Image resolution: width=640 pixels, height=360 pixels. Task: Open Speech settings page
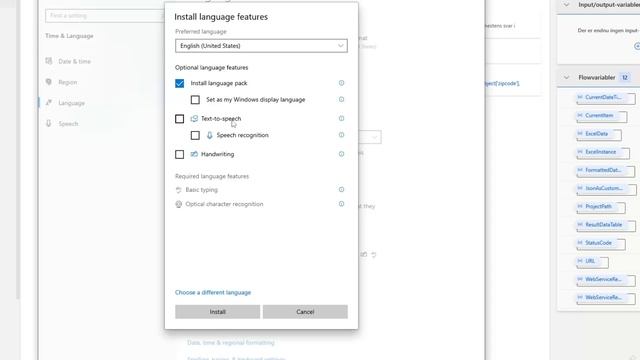point(68,123)
